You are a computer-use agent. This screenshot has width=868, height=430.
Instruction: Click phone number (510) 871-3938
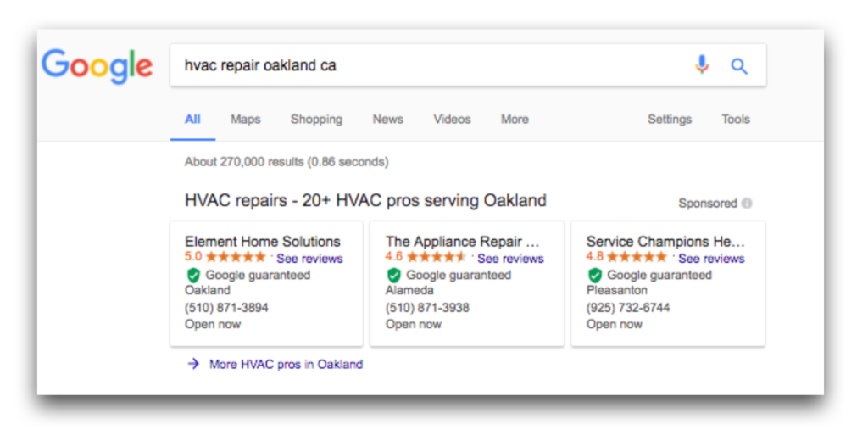428,308
